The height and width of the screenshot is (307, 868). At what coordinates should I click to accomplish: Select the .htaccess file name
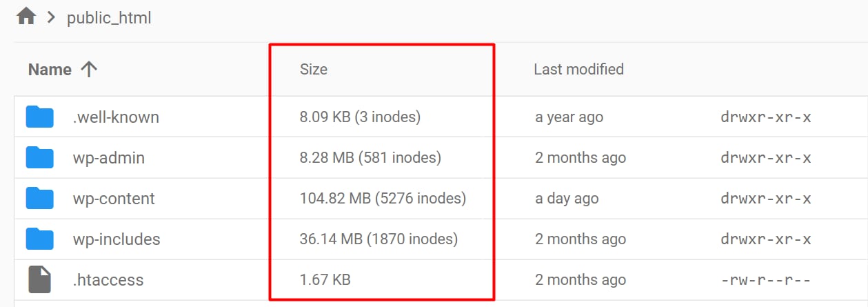(108, 280)
